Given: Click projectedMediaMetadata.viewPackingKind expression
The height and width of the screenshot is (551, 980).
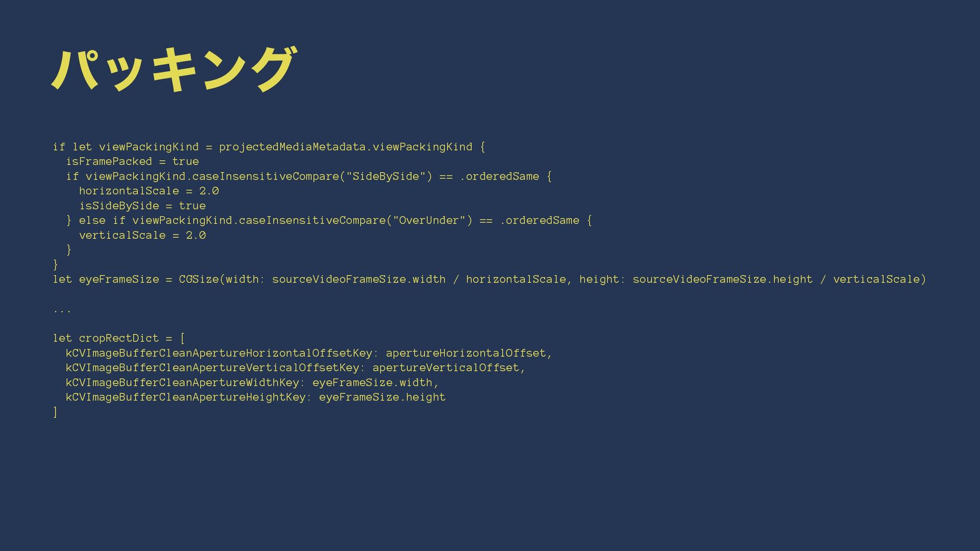Looking at the screenshot, I should [x=346, y=147].
